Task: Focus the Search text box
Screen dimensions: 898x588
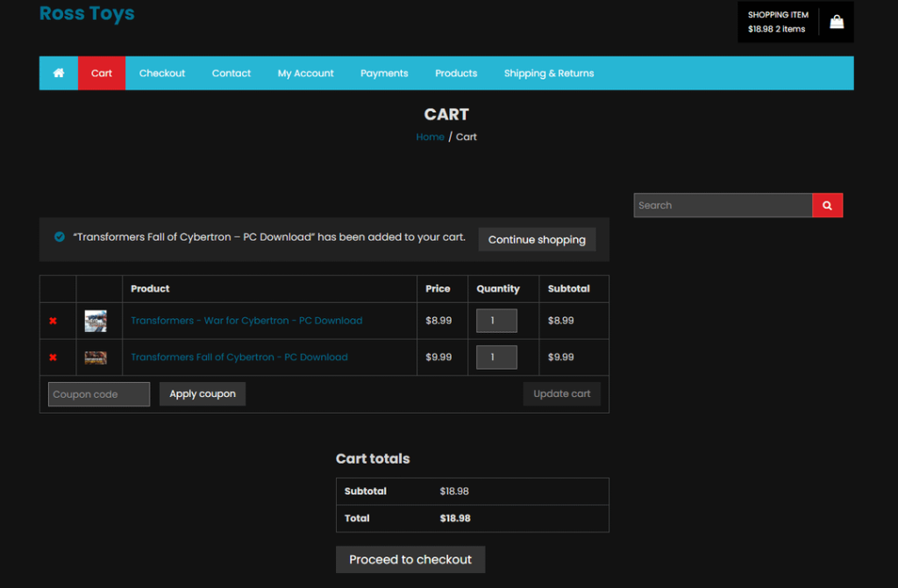Action: click(723, 205)
